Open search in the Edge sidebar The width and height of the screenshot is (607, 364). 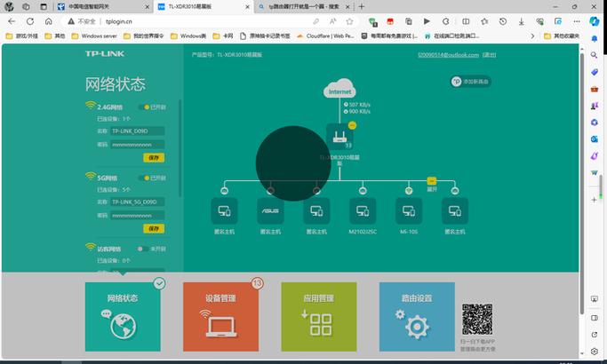coord(595,55)
